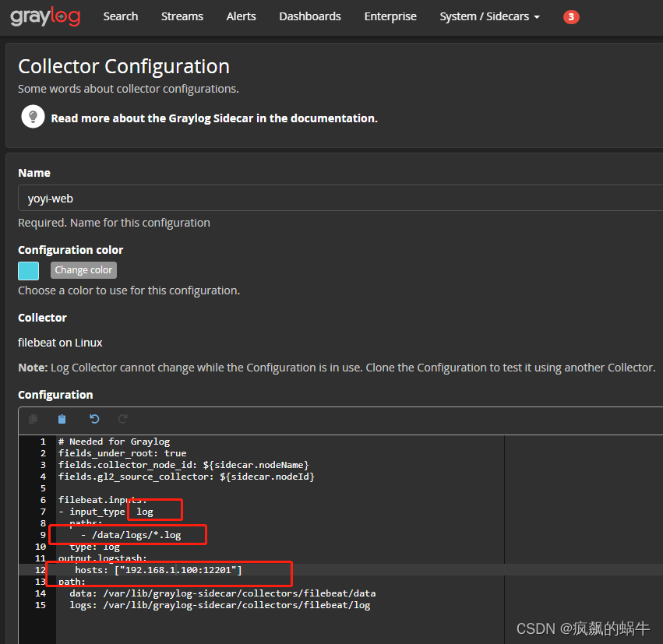The image size is (663, 644).
Task: Copy the configuration using the copy icon
Action: pos(33,418)
